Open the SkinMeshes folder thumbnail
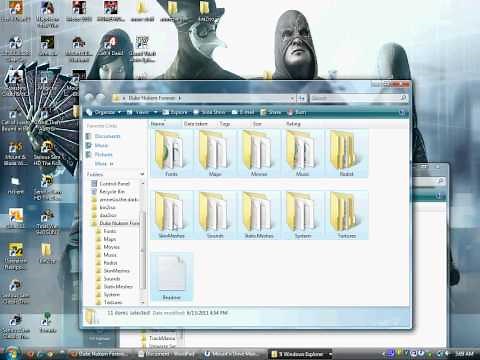The width and height of the screenshot is (480, 360). pyautogui.click(x=171, y=215)
